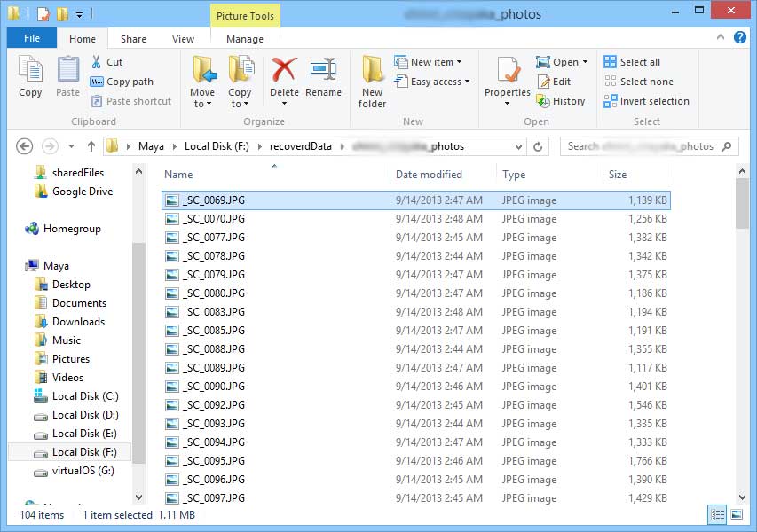Switch to the View ribbon tab
This screenshot has width=757, height=532.
tap(183, 38)
